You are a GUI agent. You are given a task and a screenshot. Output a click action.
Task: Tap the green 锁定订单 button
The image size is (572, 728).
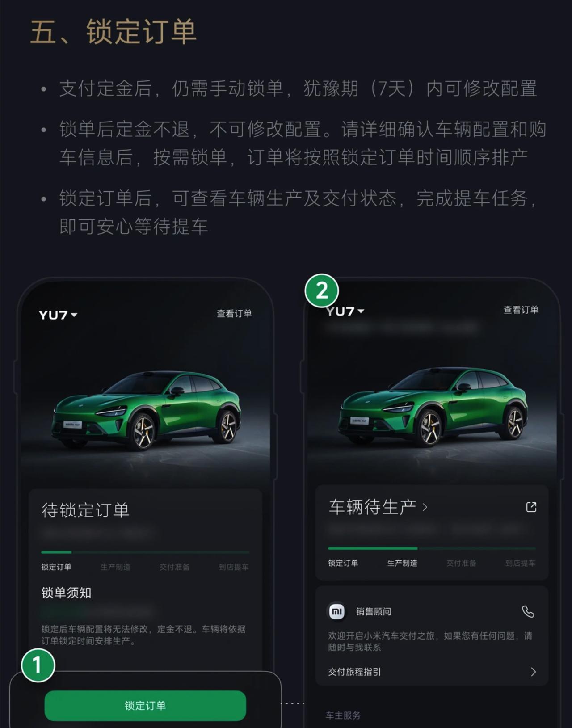pyautogui.click(x=145, y=705)
